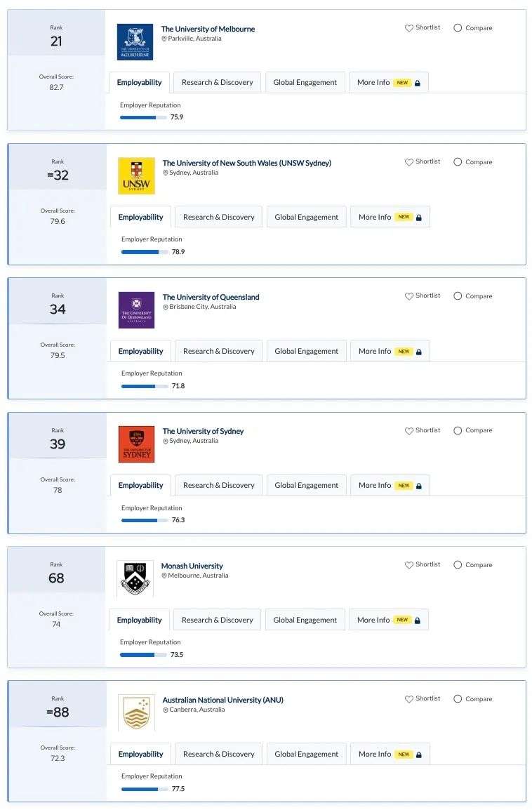
Task: Open Monash University title link
Action: pyautogui.click(x=192, y=566)
